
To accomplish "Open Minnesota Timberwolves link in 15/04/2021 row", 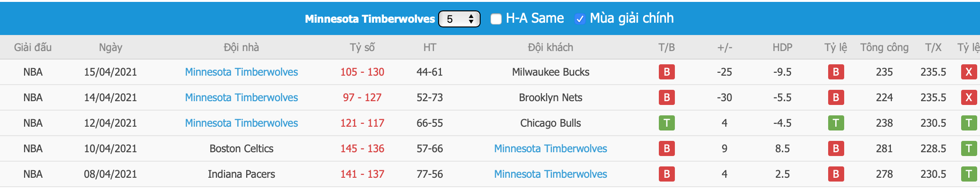I will 241,72.
